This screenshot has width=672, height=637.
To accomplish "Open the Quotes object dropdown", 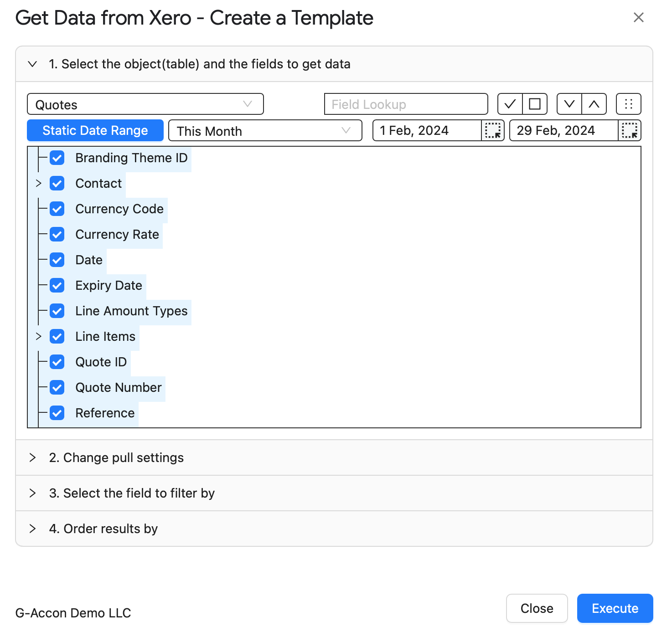I will click(145, 104).
